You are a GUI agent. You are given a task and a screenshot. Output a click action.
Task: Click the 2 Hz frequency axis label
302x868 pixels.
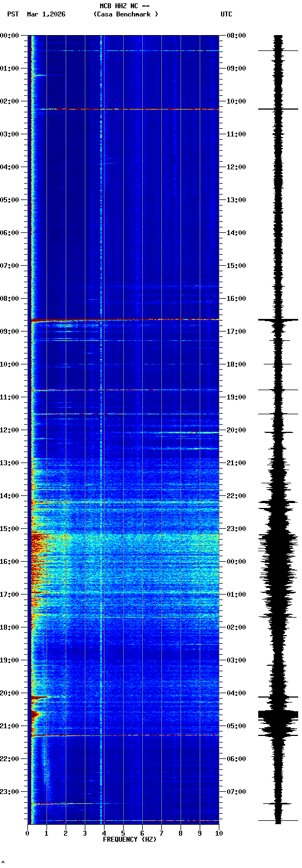(66, 833)
